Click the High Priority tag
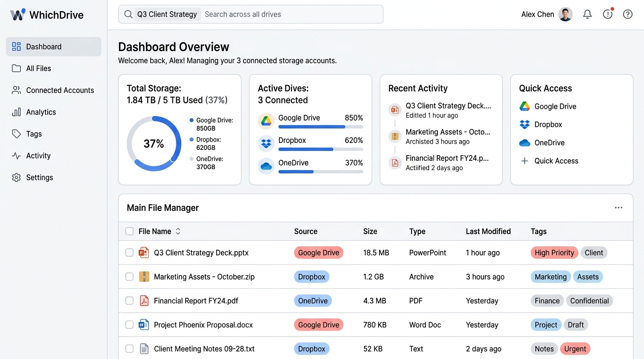Screen dimensions: 644x359 click(554, 253)
